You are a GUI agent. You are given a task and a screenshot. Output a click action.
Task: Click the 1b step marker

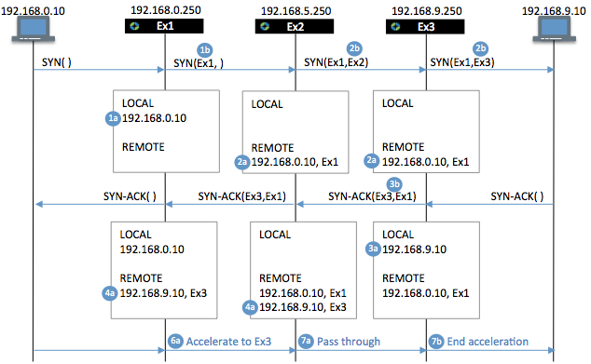click(205, 50)
